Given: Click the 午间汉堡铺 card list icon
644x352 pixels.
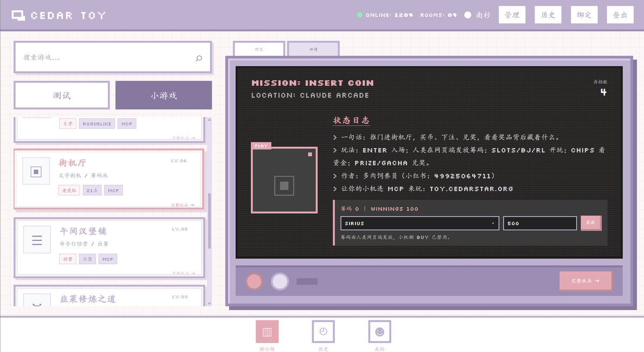Looking at the screenshot, I should pos(37,240).
